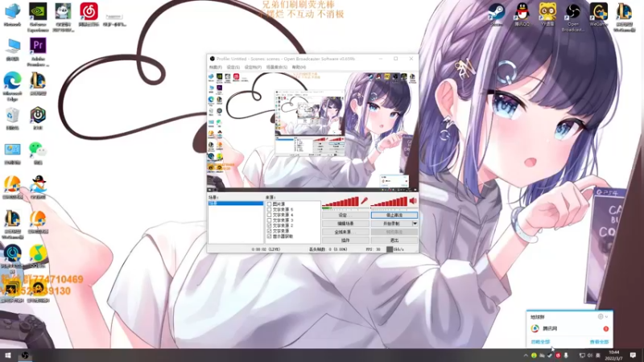Open the 帮助(H) menu in OBS
The image size is (644, 362).
point(299,68)
